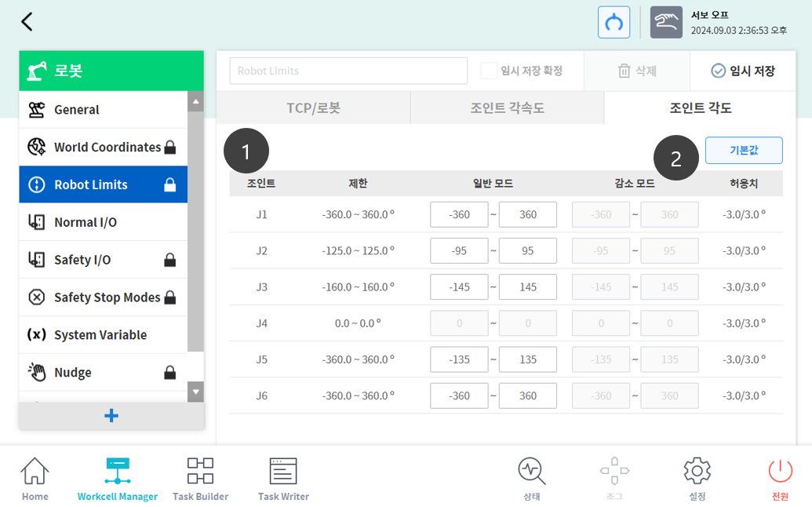Click the plus button to add workcell item
Screen dimensions: 812x507
(x=111, y=416)
